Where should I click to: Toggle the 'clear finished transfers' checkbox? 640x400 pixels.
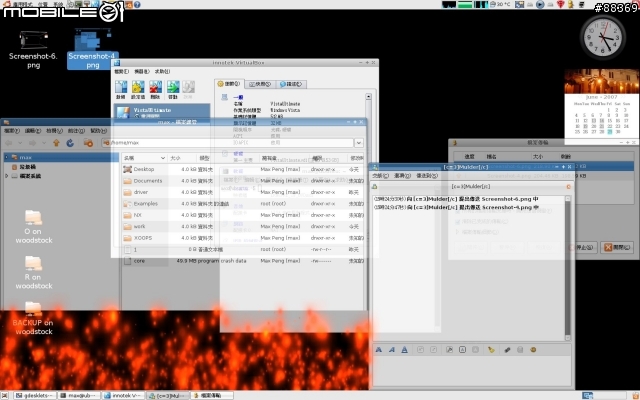point(458,222)
